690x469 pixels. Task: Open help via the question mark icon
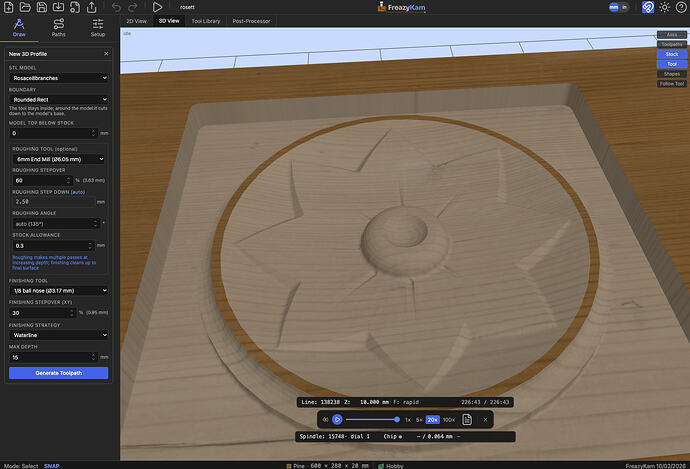point(681,7)
